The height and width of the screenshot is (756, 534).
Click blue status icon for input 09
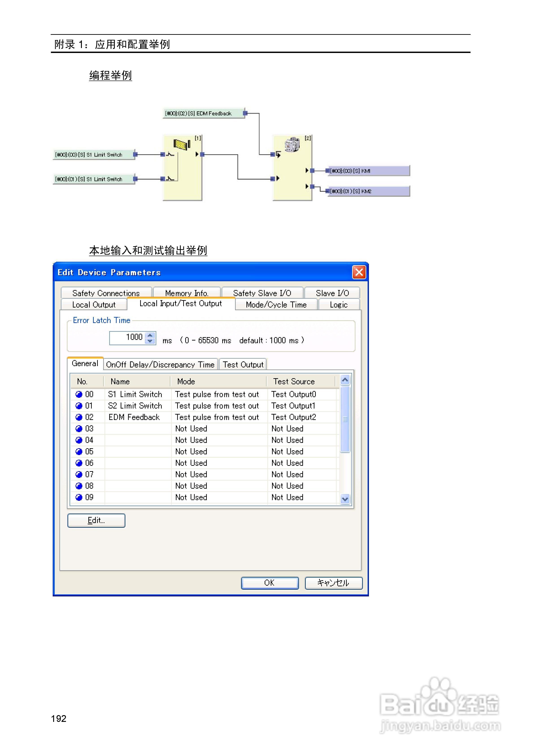coord(79,497)
